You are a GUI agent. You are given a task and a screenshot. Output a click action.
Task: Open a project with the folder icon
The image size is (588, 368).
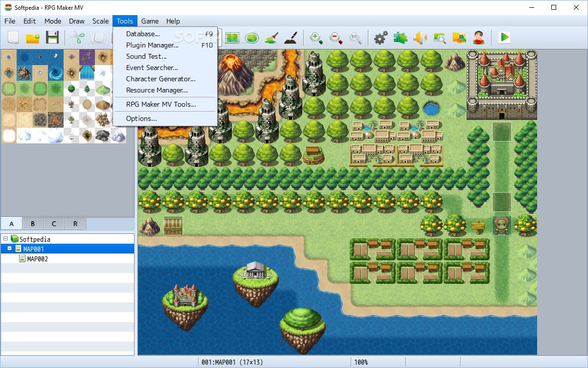(x=33, y=38)
